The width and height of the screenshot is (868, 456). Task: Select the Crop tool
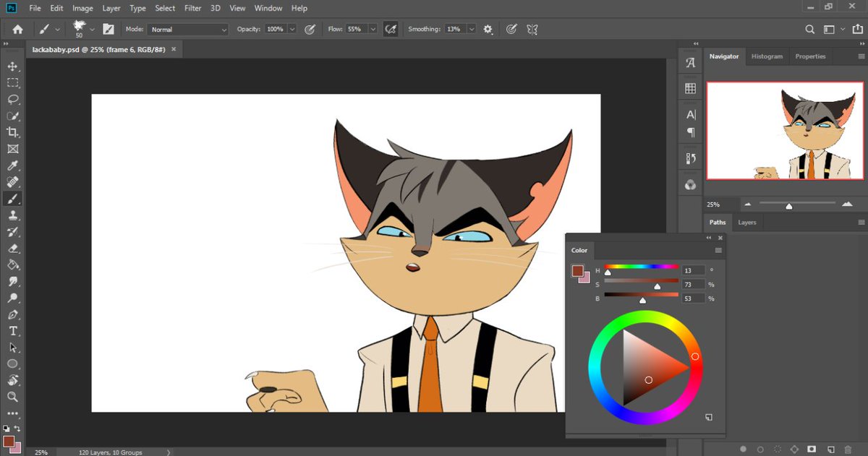point(12,132)
